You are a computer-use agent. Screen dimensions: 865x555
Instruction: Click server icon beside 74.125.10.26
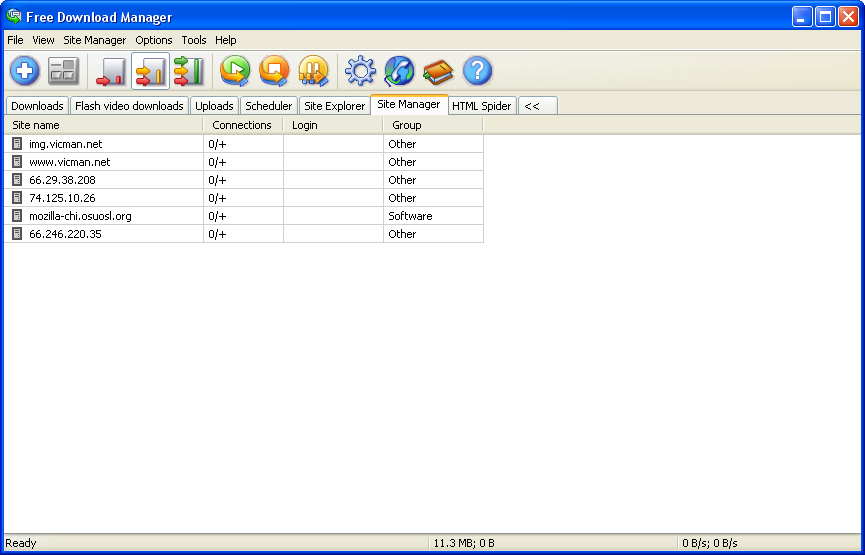point(17,198)
